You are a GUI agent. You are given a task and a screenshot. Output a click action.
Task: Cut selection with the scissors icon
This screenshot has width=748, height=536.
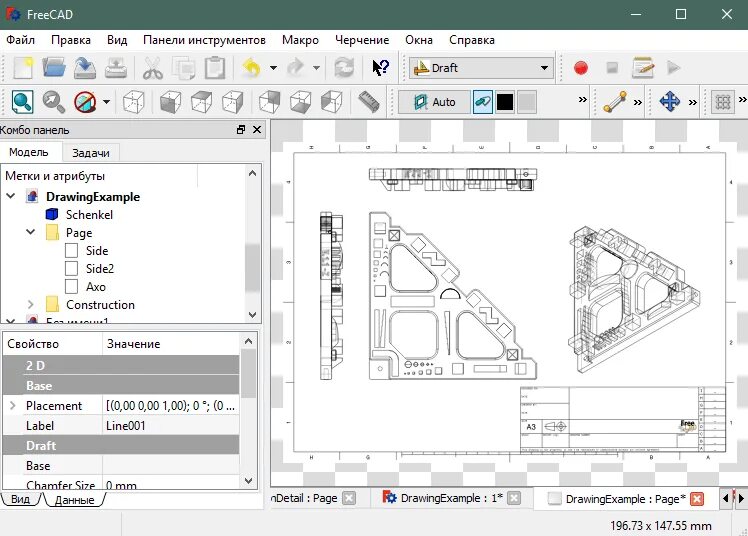tap(153, 68)
